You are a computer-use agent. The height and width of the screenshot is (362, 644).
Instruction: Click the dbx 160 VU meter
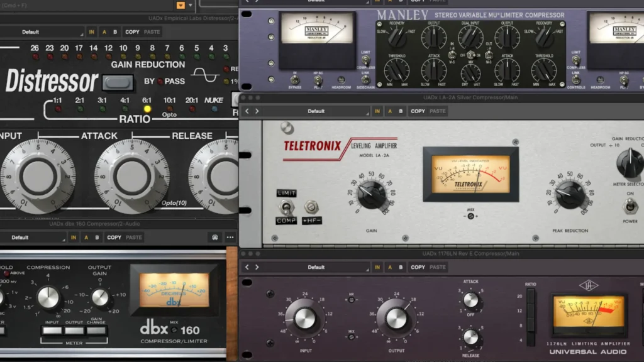pos(174,290)
